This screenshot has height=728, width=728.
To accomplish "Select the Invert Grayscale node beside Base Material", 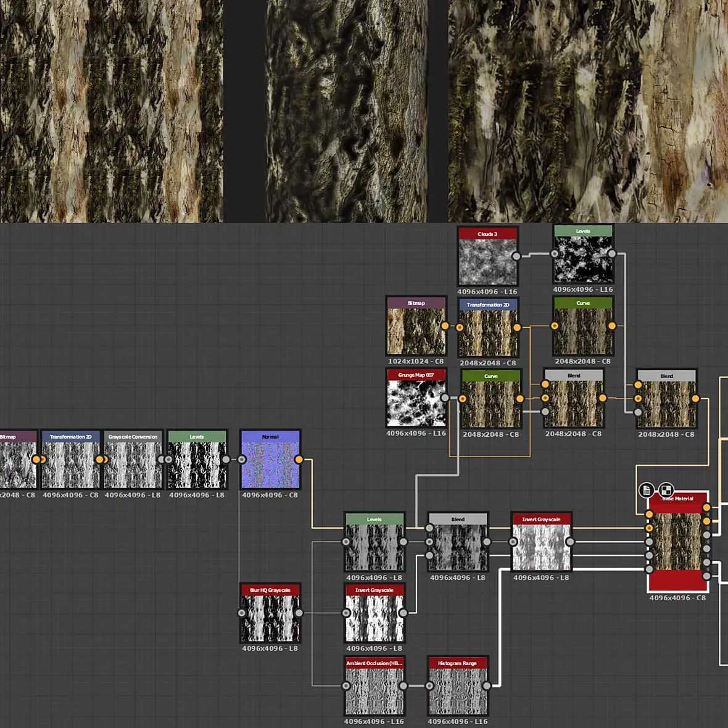I will click(541, 542).
